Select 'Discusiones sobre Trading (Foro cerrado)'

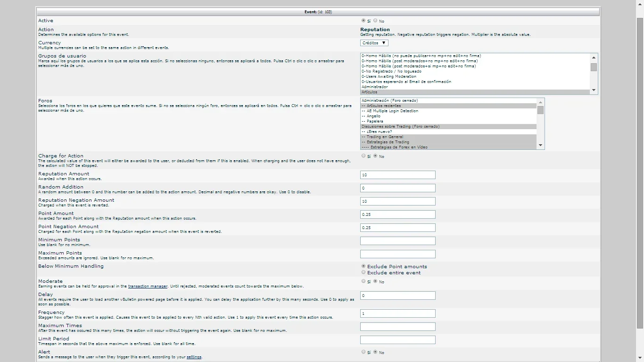click(449, 127)
